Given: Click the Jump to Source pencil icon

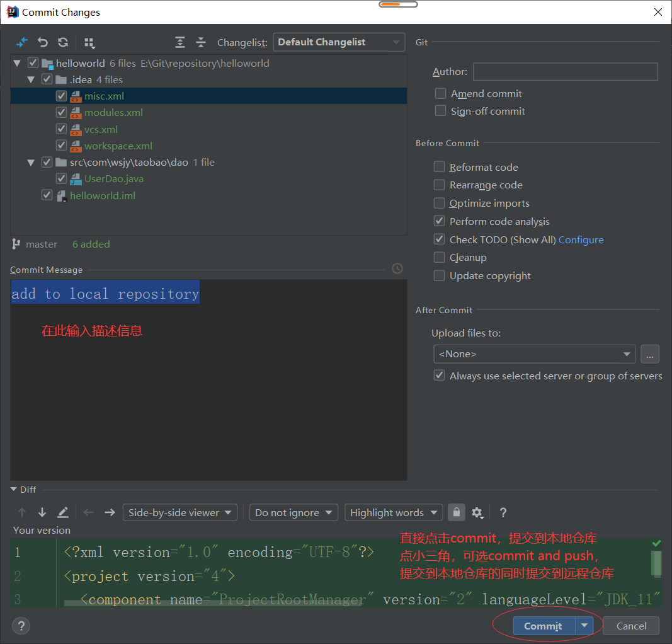Looking at the screenshot, I should pyautogui.click(x=62, y=512).
